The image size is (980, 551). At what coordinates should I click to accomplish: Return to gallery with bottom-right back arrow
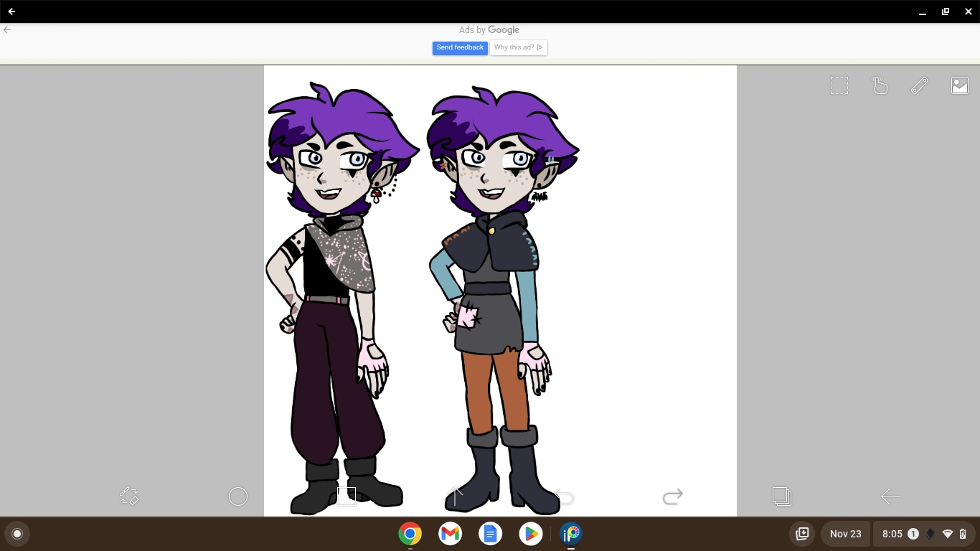click(x=890, y=496)
